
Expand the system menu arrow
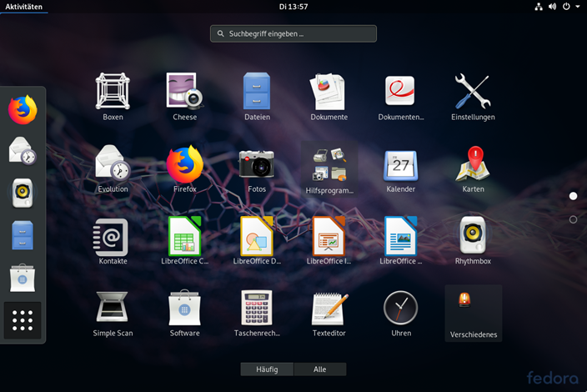click(578, 7)
